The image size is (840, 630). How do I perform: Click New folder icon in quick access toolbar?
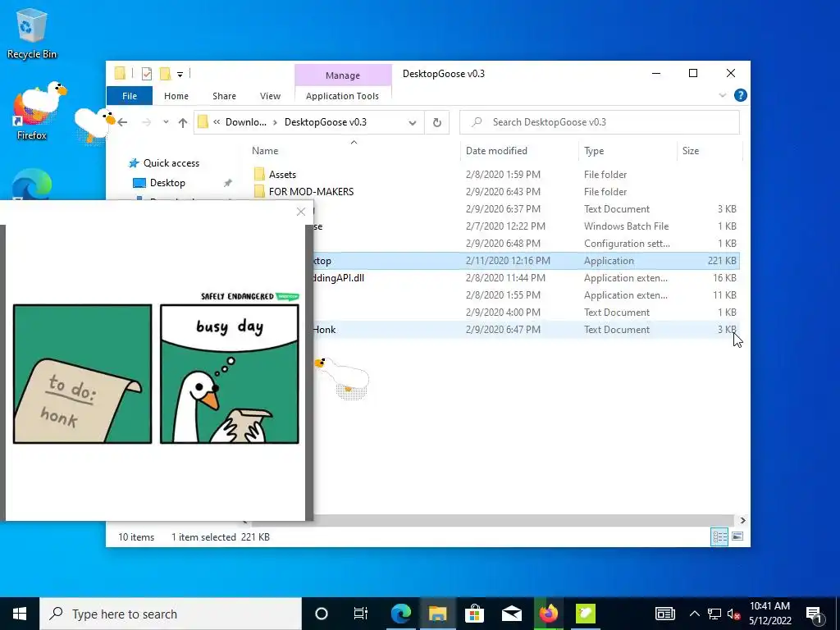pyautogui.click(x=166, y=74)
